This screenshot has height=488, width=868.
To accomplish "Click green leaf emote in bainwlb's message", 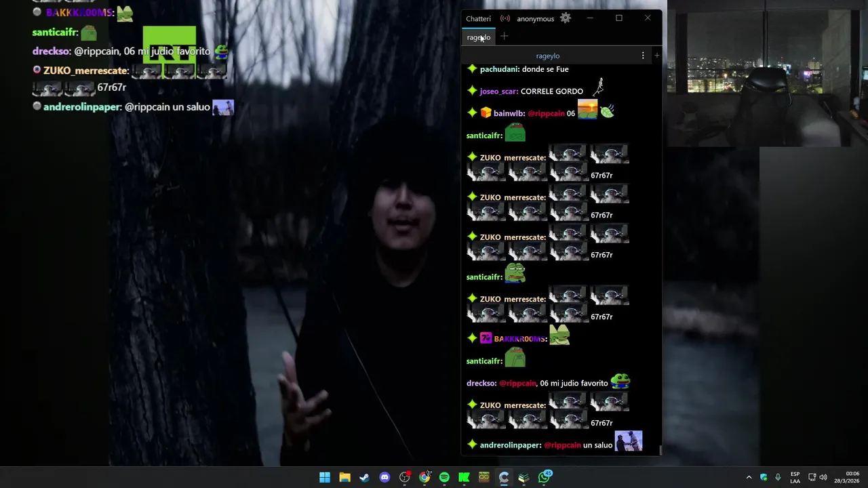I will coord(607,113).
